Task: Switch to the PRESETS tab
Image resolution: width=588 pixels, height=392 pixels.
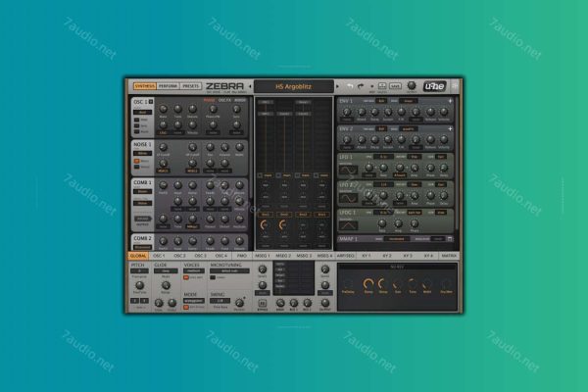Action: (x=190, y=86)
